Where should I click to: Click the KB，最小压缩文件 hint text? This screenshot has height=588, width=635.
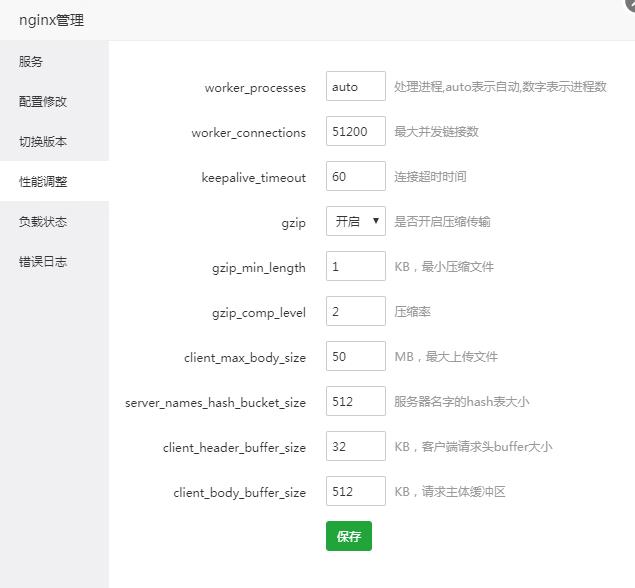coord(444,266)
